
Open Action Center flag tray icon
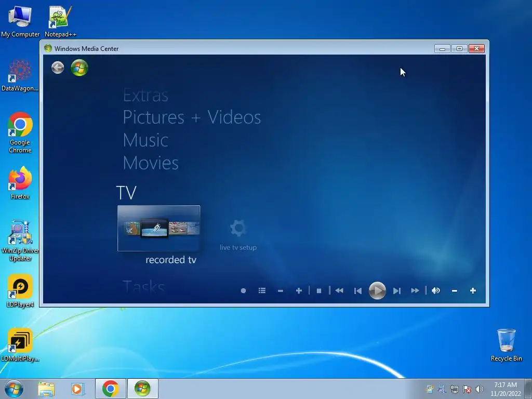pos(467,389)
